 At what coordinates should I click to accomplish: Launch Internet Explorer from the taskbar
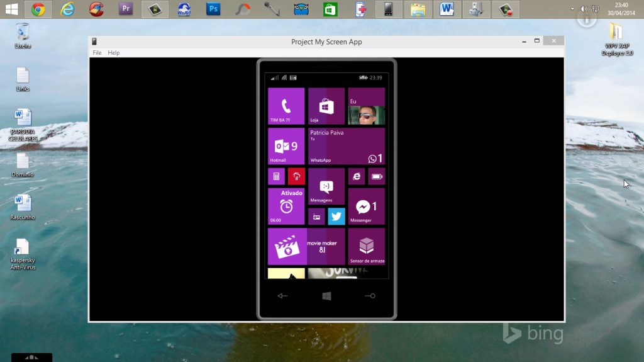tap(67, 9)
